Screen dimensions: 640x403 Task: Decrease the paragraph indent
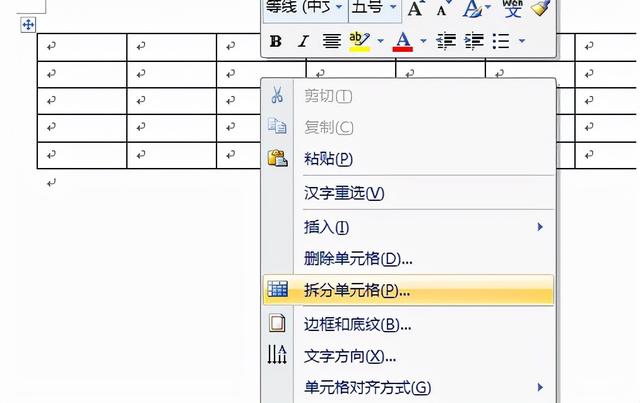pyautogui.click(x=446, y=41)
